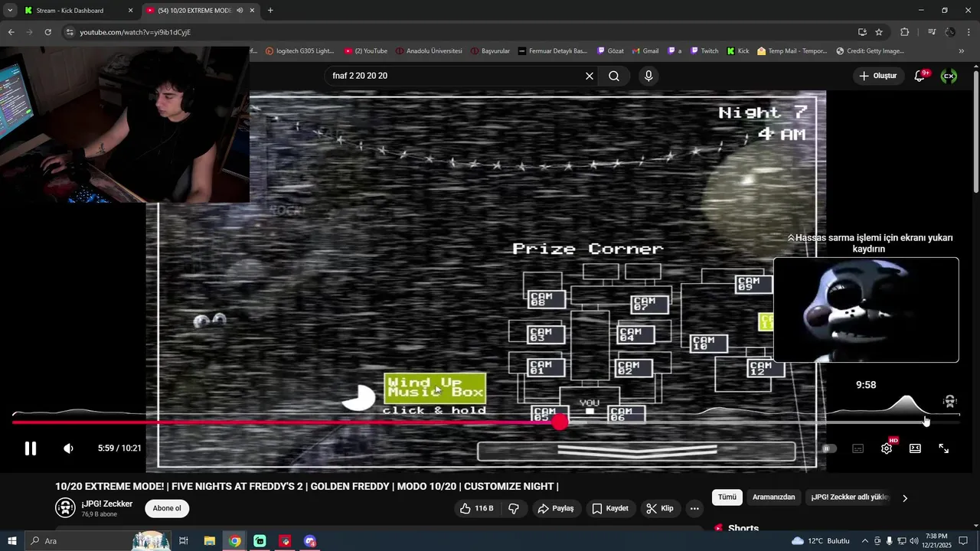Open the tab search dropdown arrow
The height and width of the screenshot is (551, 980).
coord(10,11)
